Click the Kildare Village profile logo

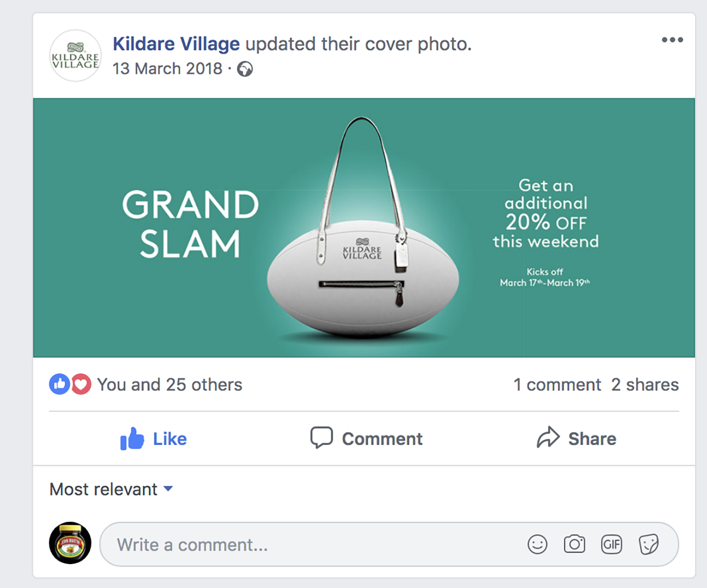pyautogui.click(x=75, y=56)
